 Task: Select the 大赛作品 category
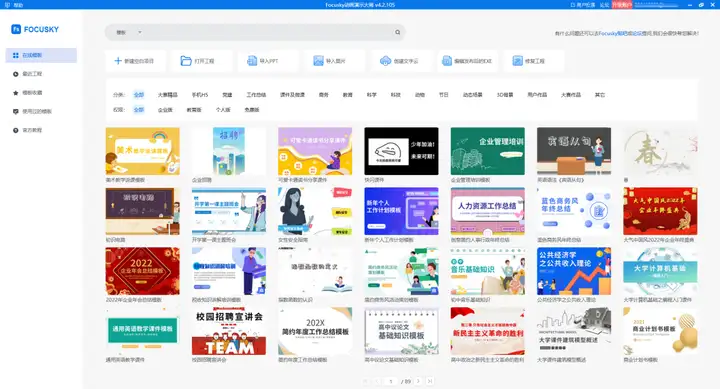(x=571, y=95)
